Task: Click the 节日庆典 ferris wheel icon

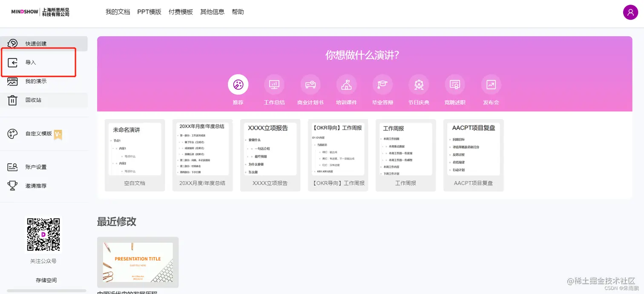Action: click(x=418, y=84)
